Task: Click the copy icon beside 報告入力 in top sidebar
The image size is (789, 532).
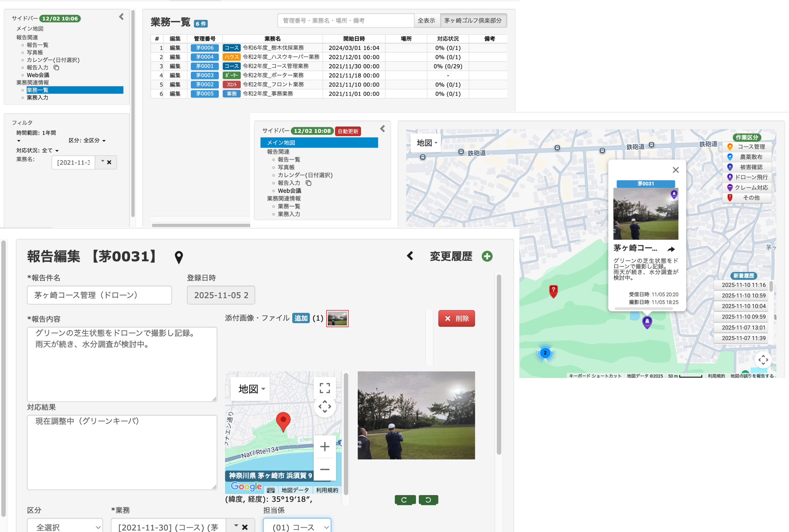Action: [x=56, y=68]
